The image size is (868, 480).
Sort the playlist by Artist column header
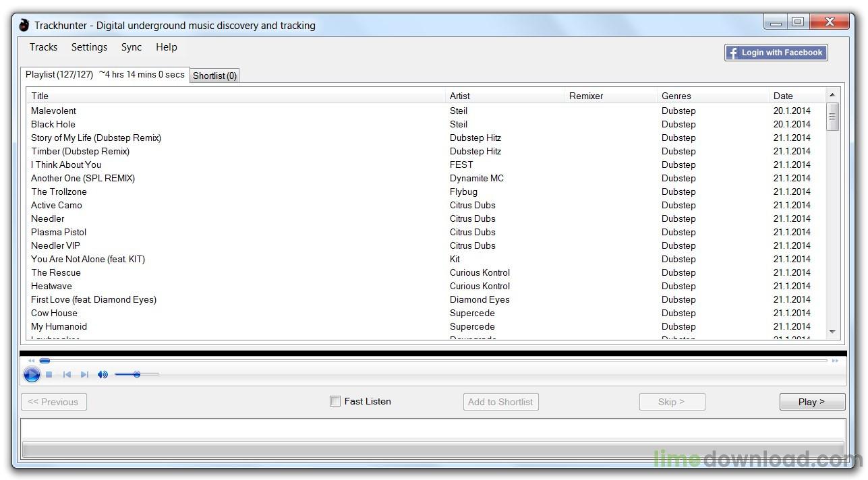pos(460,96)
